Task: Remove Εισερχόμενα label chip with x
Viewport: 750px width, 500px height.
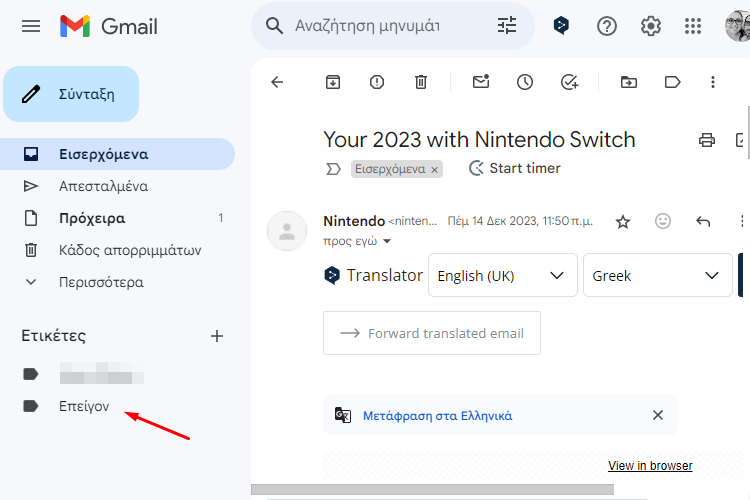Action: coord(434,170)
